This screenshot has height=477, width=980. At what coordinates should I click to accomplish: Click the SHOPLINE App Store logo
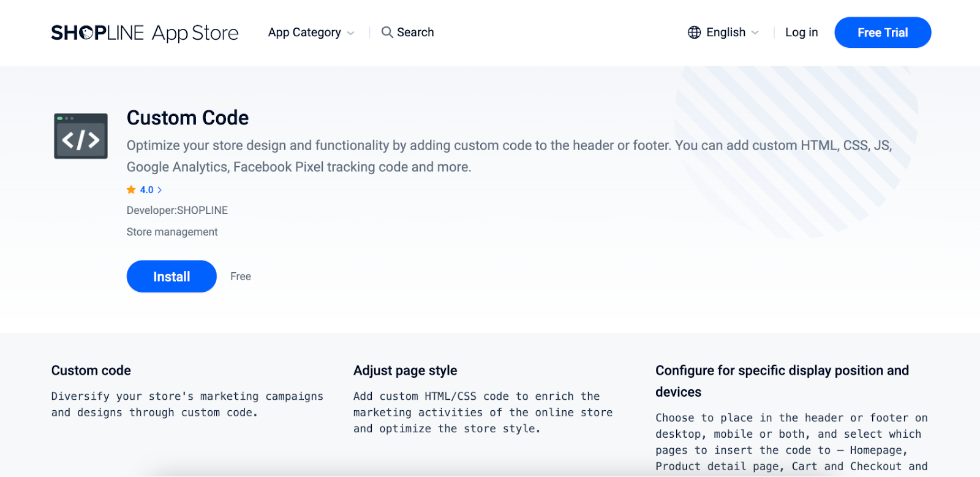[x=145, y=32]
